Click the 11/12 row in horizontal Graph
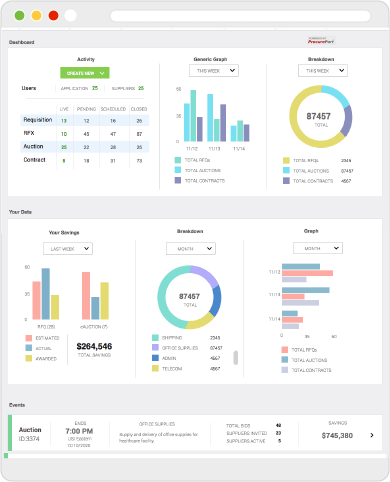 point(274,272)
